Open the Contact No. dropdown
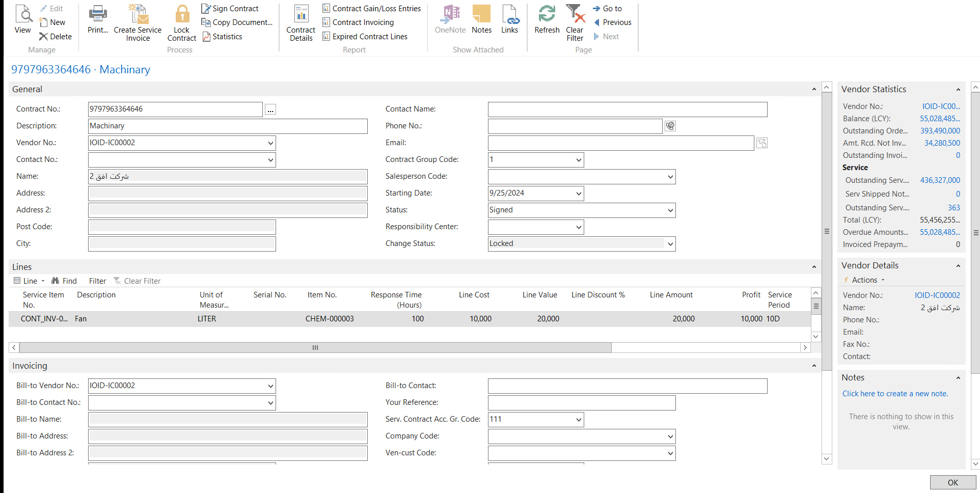 pos(270,160)
